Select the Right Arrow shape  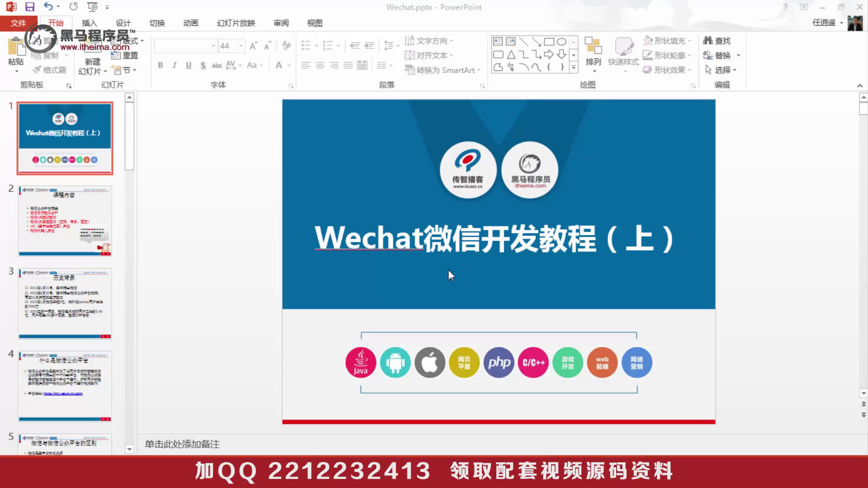pos(549,55)
